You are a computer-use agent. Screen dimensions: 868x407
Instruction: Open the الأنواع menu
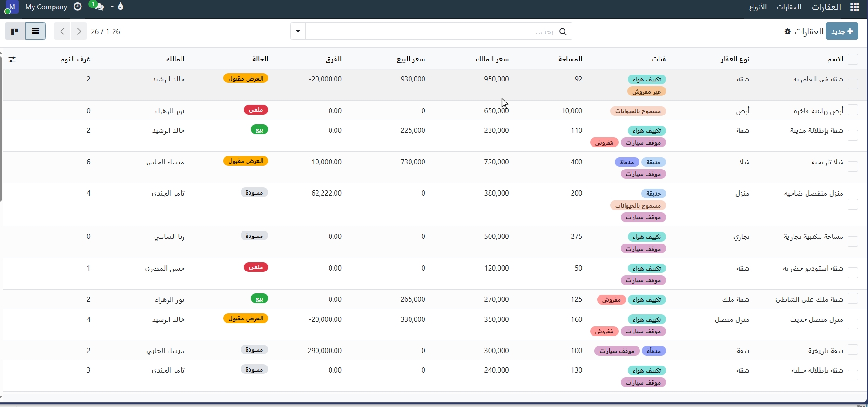758,7
